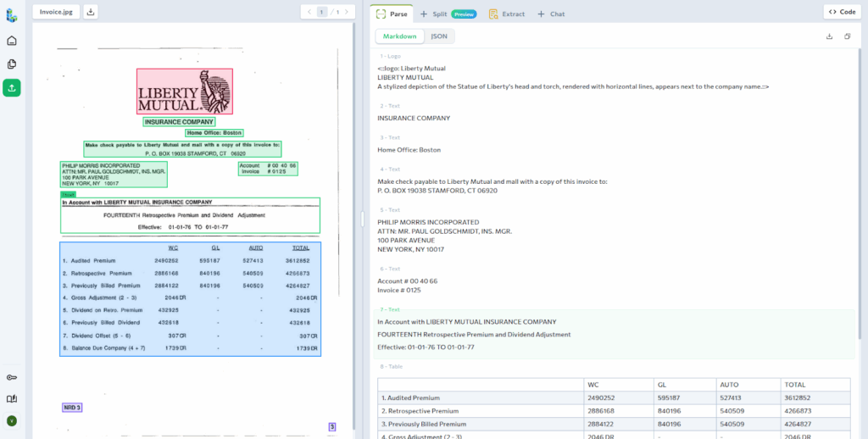
Task: Switch to the Chat tab
Action: tap(551, 14)
